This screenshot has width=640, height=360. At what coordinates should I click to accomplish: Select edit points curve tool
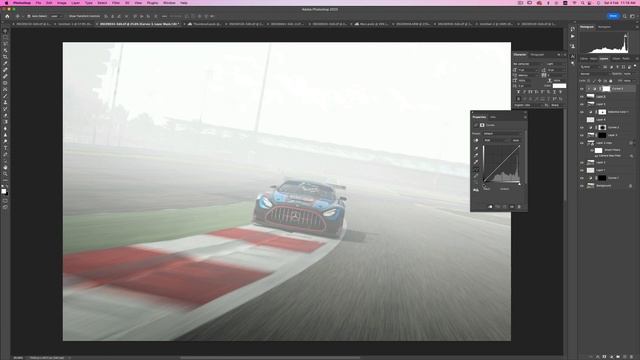[476, 169]
